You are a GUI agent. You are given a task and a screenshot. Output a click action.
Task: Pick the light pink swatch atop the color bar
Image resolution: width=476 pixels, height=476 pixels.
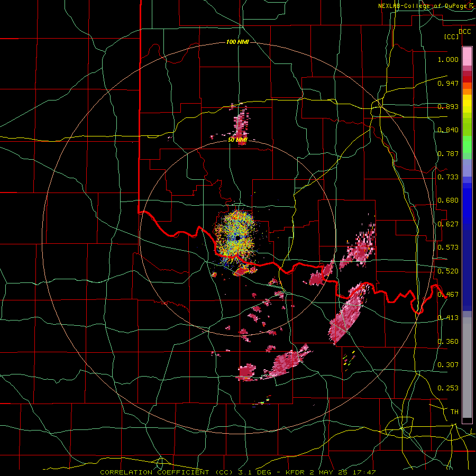pos(467,56)
